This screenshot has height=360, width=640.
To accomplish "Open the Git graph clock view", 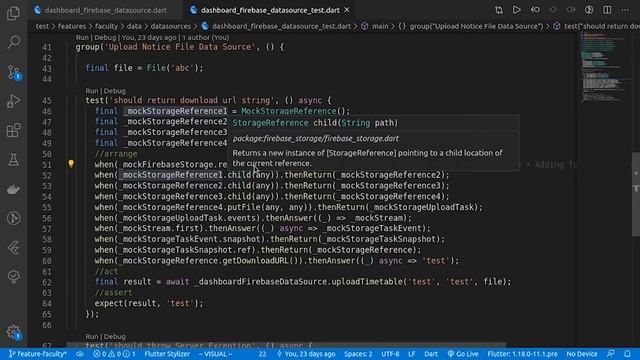I will [13, 218].
